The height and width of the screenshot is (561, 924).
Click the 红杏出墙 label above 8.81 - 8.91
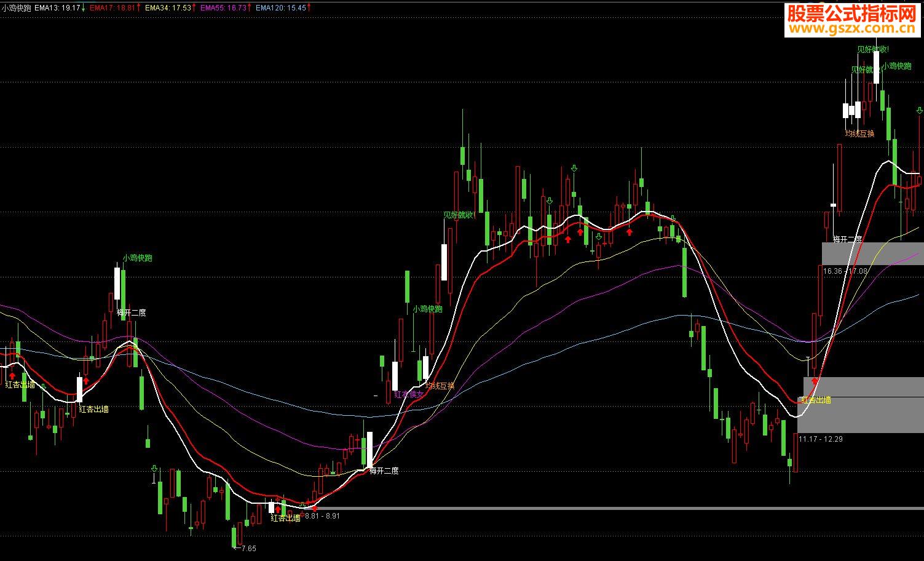coord(286,518)
